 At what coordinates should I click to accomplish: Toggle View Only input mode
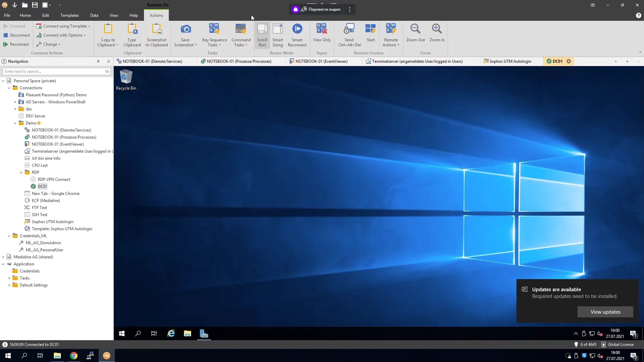coord(322,33)
